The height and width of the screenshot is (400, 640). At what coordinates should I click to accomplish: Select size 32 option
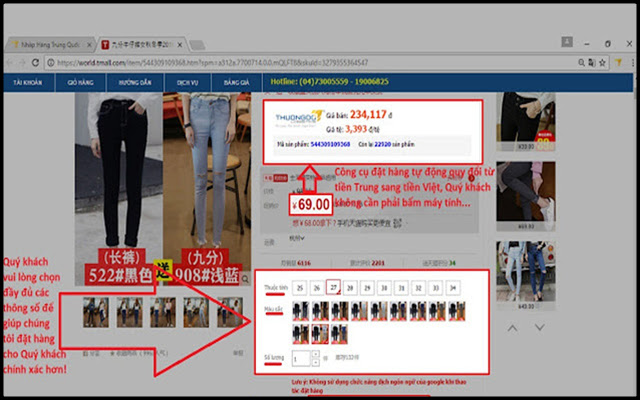(x=419, y=288)
